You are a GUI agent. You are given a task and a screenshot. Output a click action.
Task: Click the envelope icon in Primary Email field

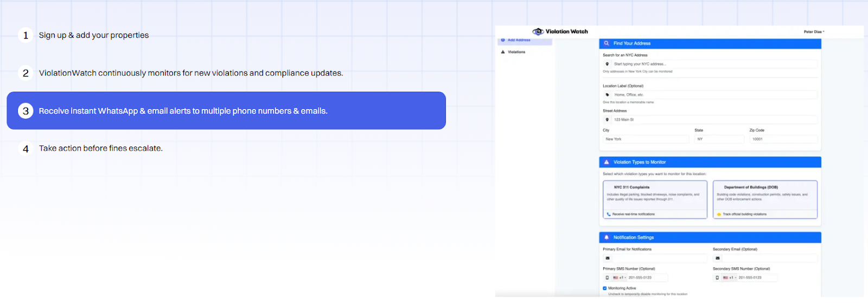click(608, 259)
